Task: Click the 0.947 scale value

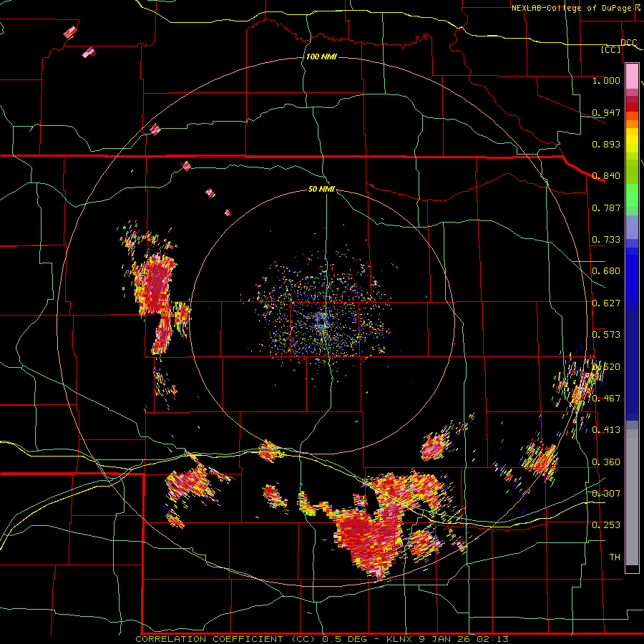Action: pyautogui.click(x=606, y=112)
